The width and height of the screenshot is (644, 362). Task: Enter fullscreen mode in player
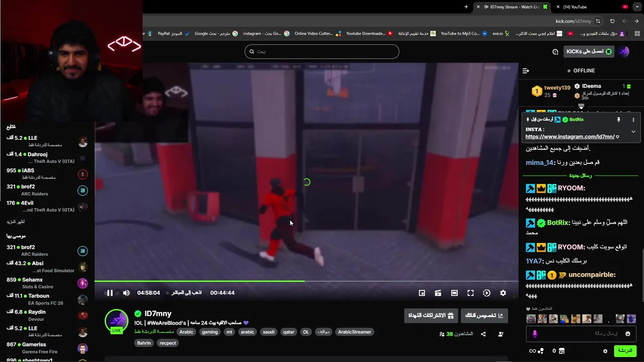470,293
